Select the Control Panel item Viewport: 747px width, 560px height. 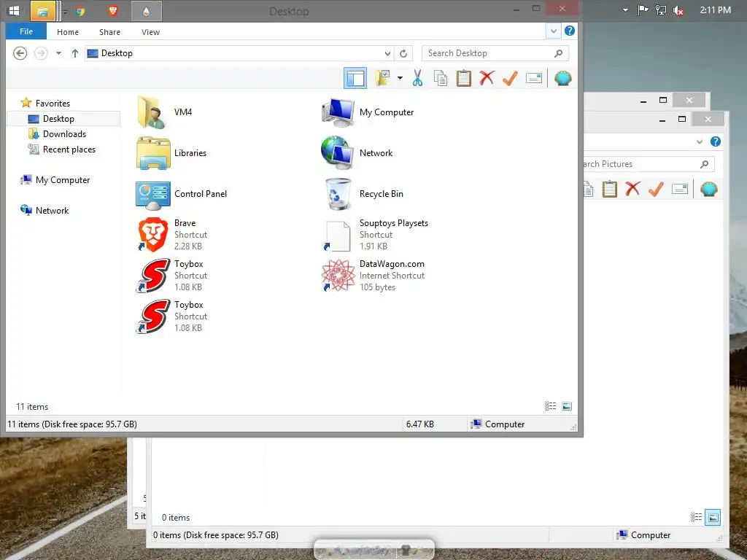coord(182,194)
